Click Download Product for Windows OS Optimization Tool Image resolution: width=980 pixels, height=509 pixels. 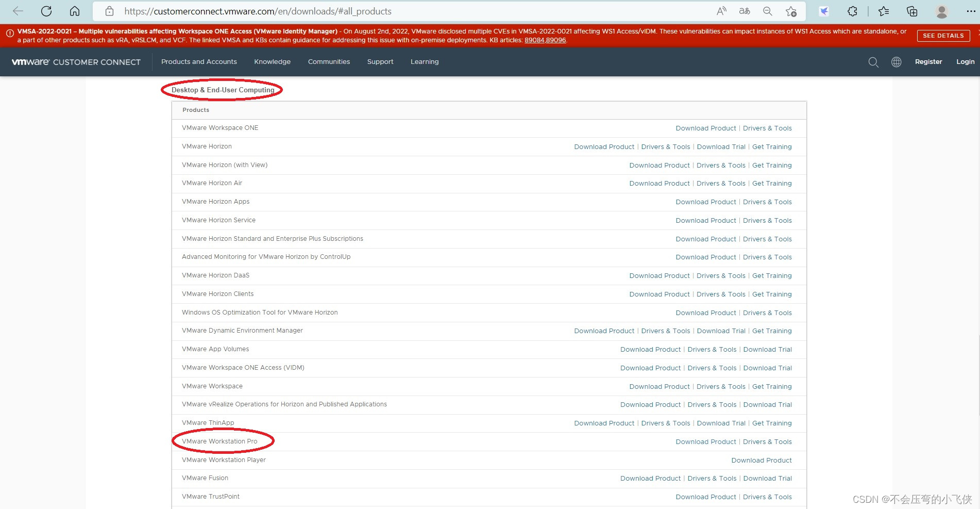(706, 313)
